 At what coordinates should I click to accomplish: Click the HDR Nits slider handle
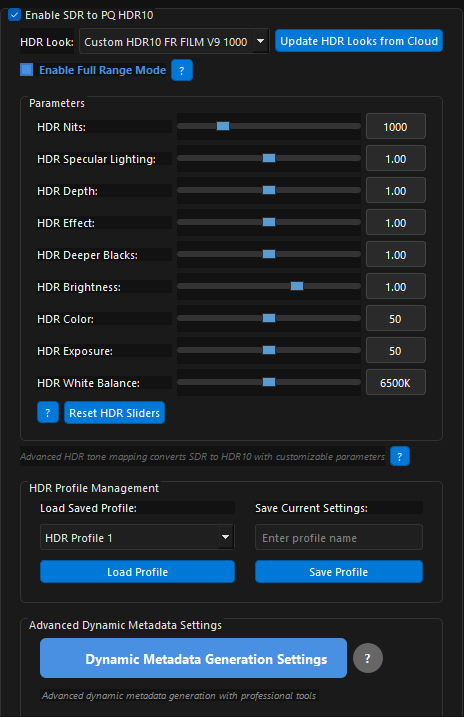(x=223, y=126)
